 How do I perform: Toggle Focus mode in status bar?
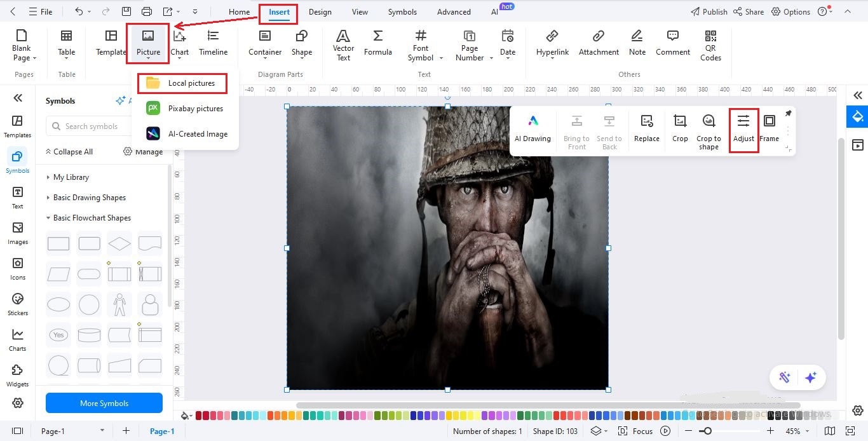click(635, 431)
